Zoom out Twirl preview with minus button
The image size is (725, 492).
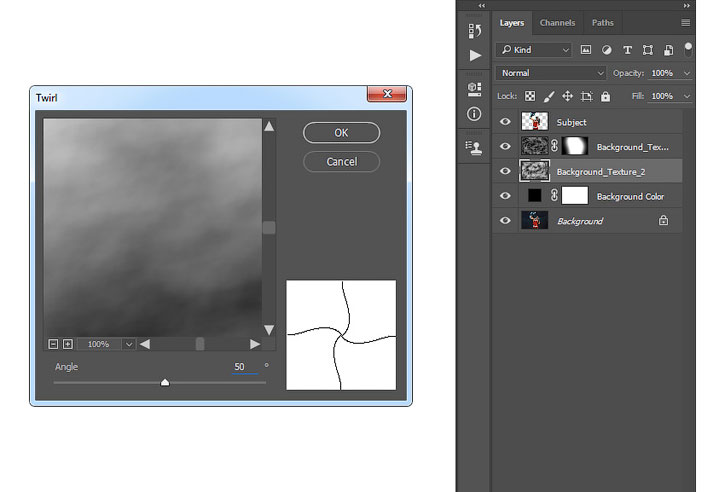click(53, 344)
